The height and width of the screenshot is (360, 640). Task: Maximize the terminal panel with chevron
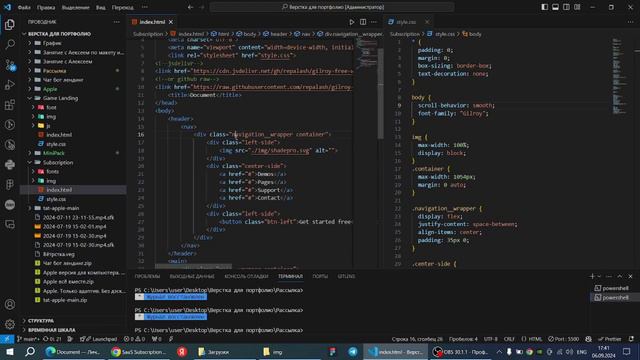tap(620, 276)
